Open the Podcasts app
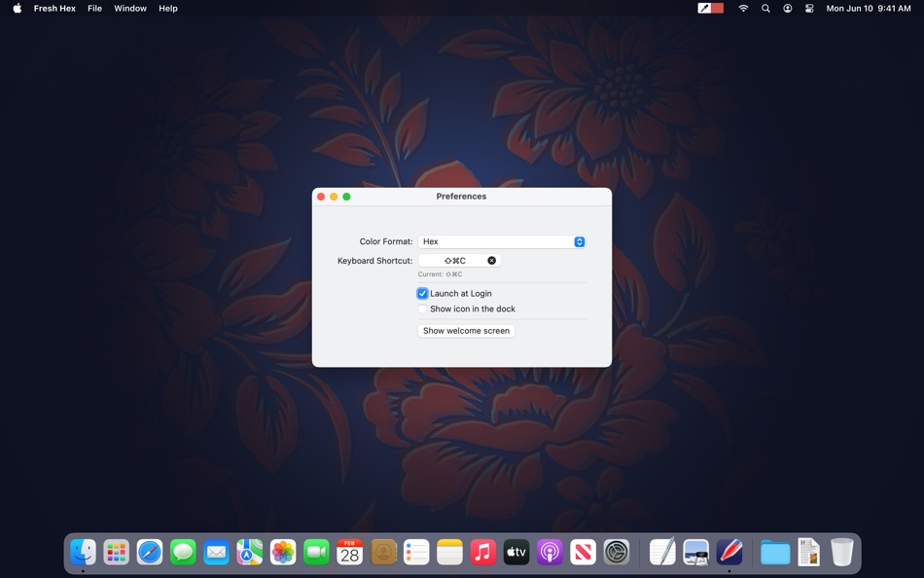 click(548, 552)
